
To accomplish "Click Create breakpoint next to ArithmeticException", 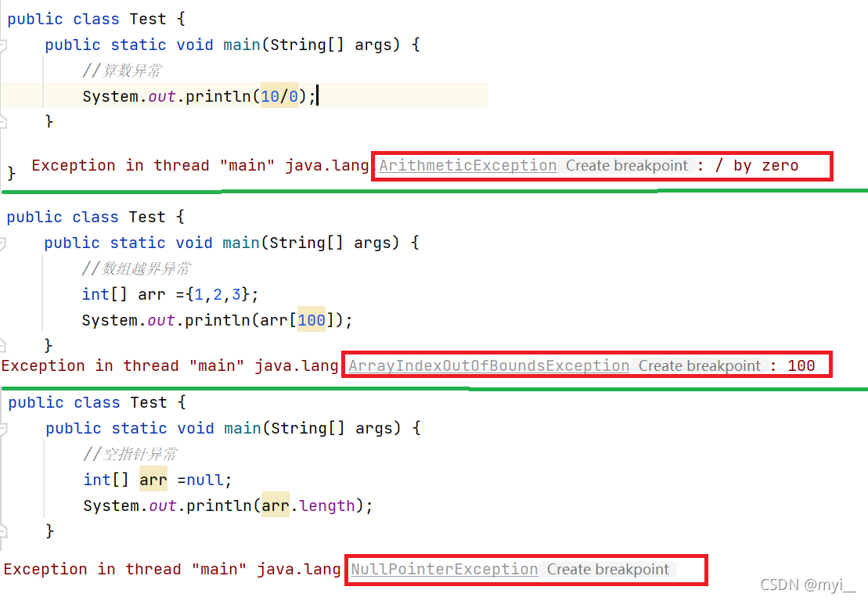I will point(627,165).
